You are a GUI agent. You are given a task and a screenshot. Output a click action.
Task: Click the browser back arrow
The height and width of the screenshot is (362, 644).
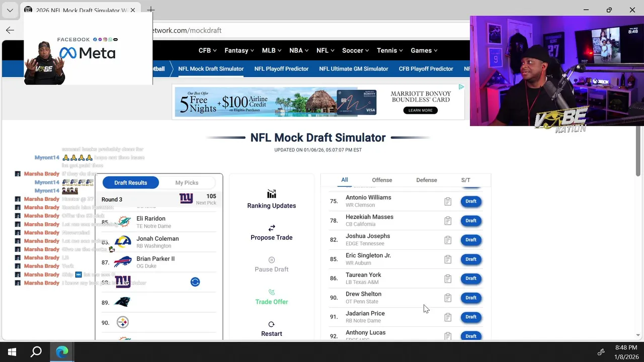coord(10,30)
